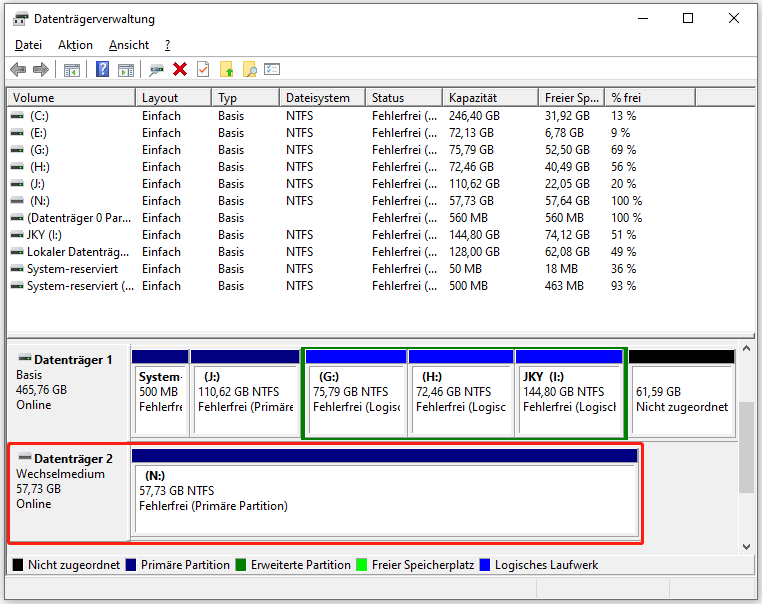This screenshot has width=762, height=604.
Task: Sort by the Dateisystem column header
Action: click(x=318, y=98)
